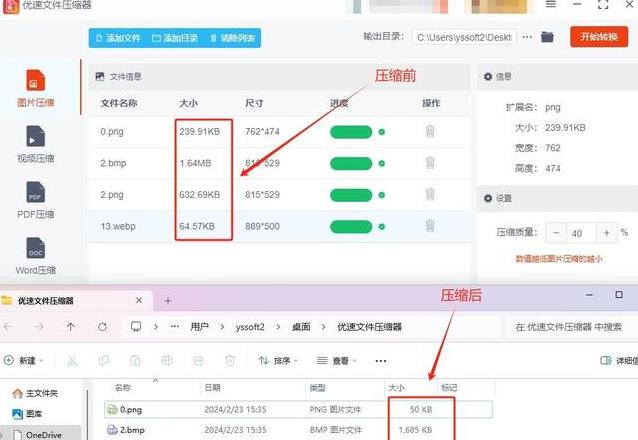Toggle the details pane button
Viewport: 638px width, 440px height.
(618, 361)
